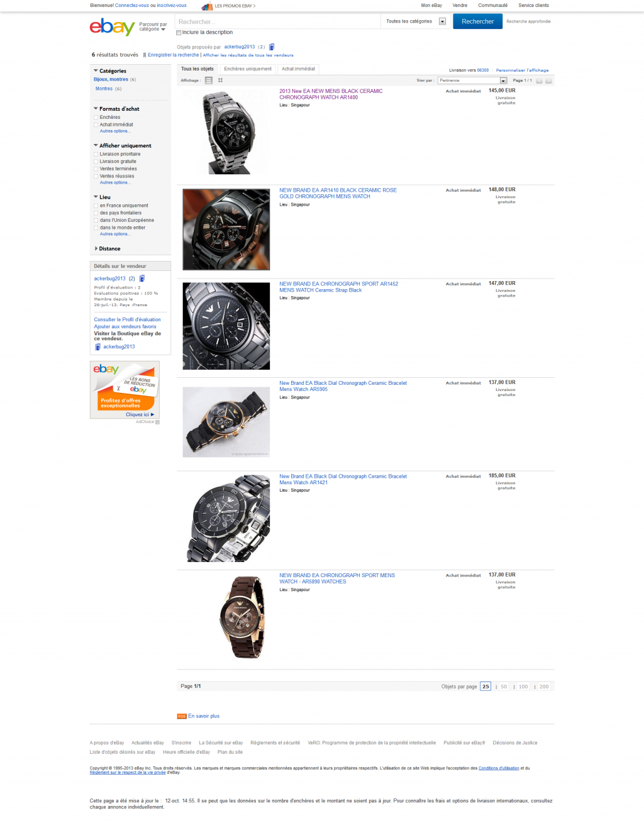Screen dimensions: 644x823
Task: Click the eBay logo
Action: point(112,26)
